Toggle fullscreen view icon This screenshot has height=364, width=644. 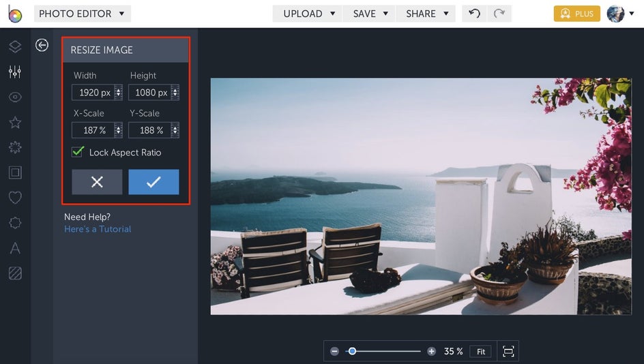tap(508, 351)
